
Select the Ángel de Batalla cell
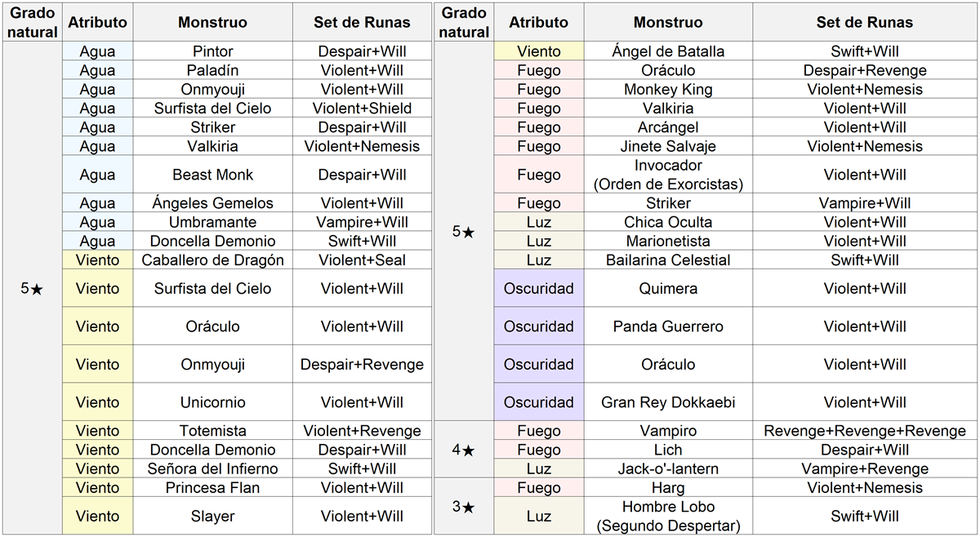[668, 51]
